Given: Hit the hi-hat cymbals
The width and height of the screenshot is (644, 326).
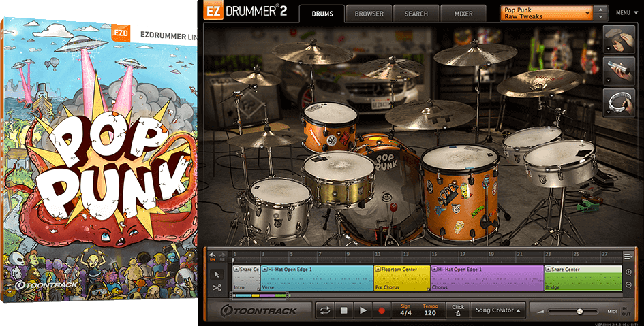Looking at the screenshot, I should (x=263, y=137).
